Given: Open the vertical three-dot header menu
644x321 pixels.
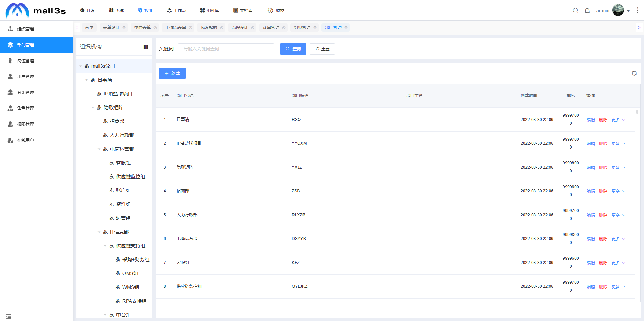Looking at the screenshot, I should [x=638, y=10].
